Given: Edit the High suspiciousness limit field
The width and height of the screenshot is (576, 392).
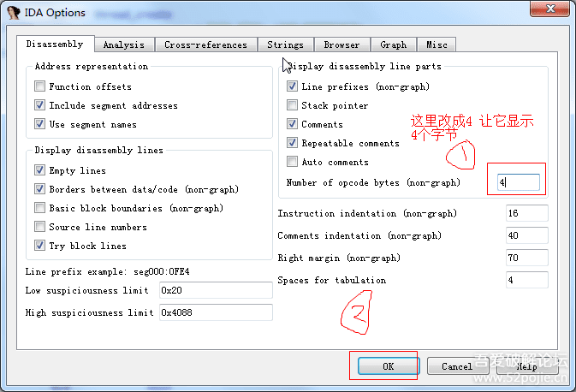Looking at the screenshot, I should [216, 312].
